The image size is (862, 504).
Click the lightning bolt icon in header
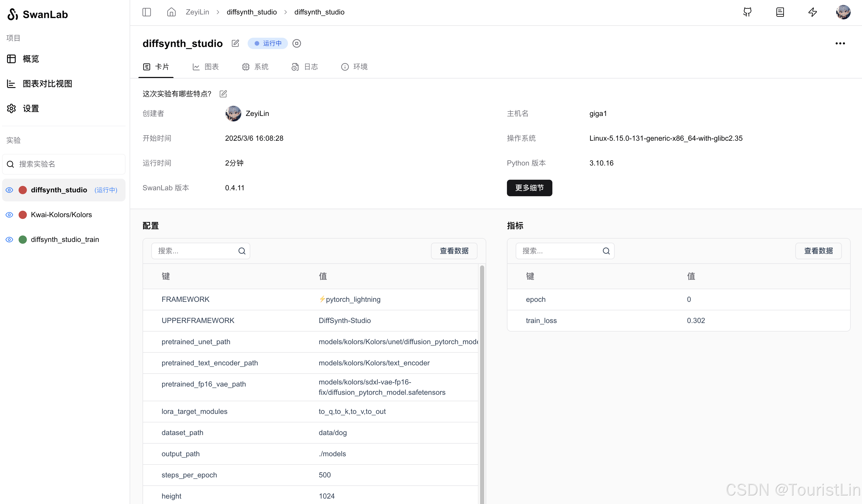click(812, 12)
